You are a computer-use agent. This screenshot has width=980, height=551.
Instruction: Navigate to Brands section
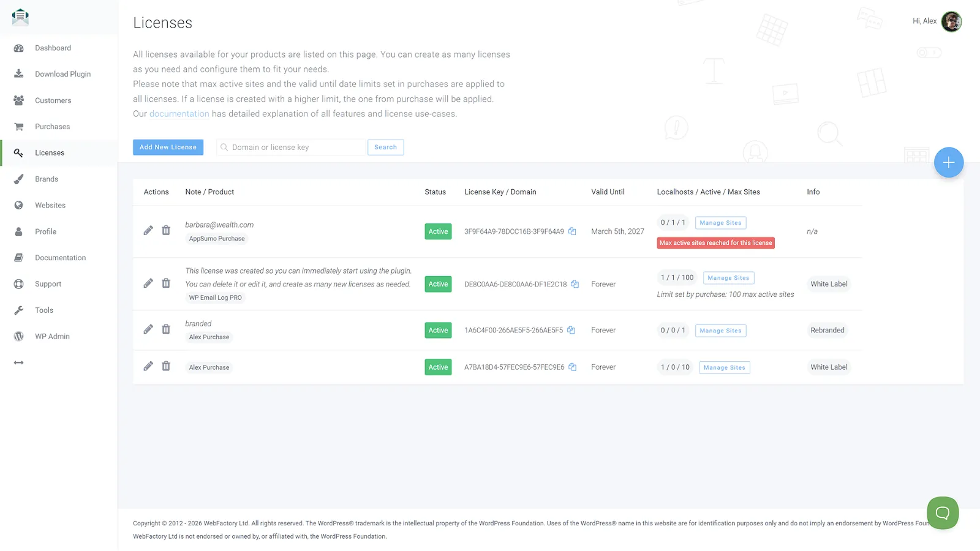tap(47, 179)
